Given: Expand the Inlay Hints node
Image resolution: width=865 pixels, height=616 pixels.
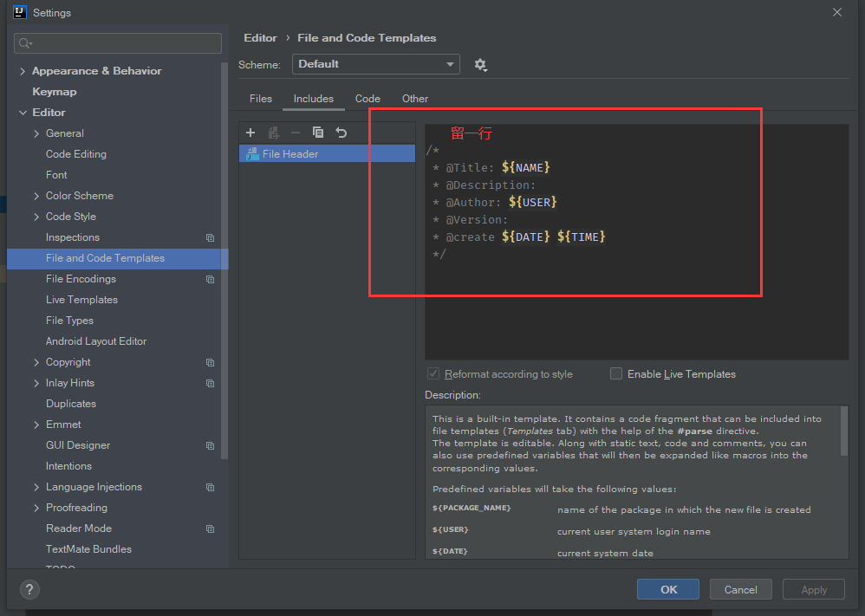Looking at the screenshot, I should click(36, 383).
